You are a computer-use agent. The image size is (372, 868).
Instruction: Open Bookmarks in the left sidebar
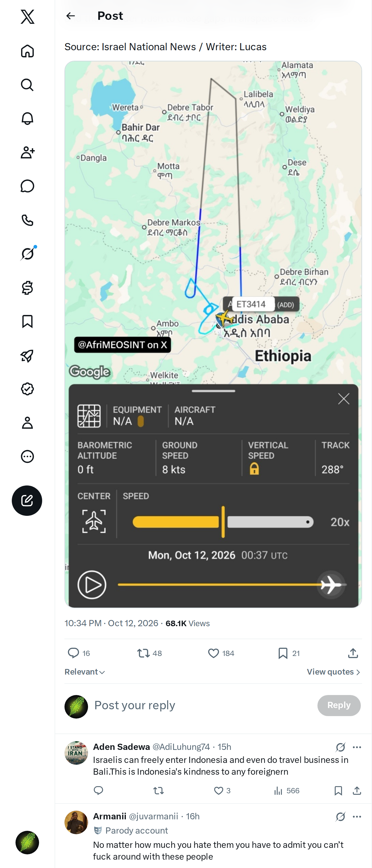pyautogui.click(x=27, y=321)
